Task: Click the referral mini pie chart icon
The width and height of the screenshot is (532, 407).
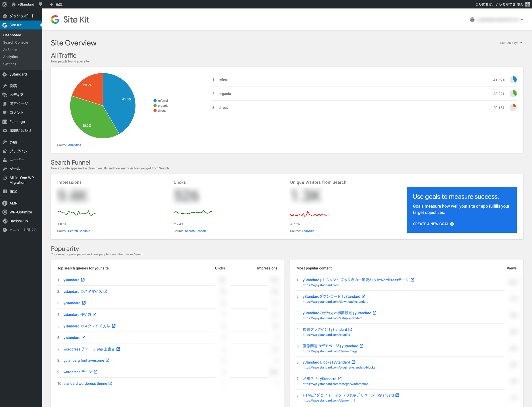Action: point(513,80)
